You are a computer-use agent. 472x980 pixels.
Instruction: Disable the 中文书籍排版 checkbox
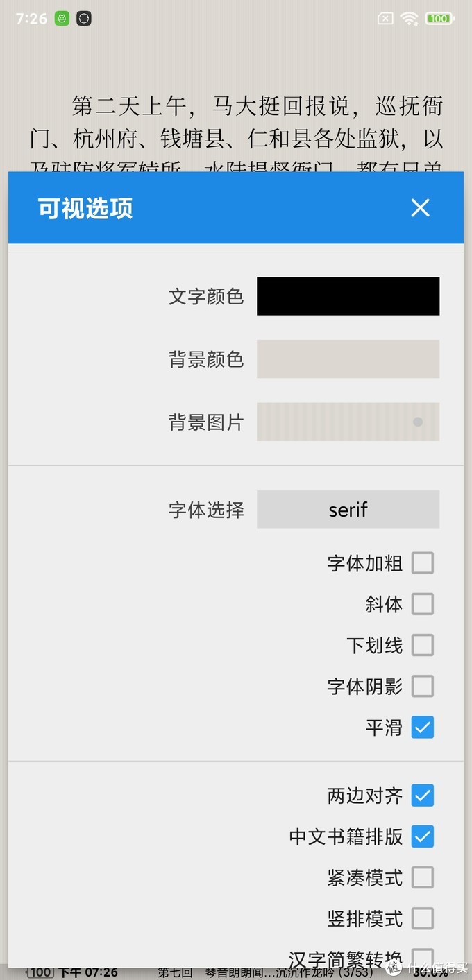[423, 836]
